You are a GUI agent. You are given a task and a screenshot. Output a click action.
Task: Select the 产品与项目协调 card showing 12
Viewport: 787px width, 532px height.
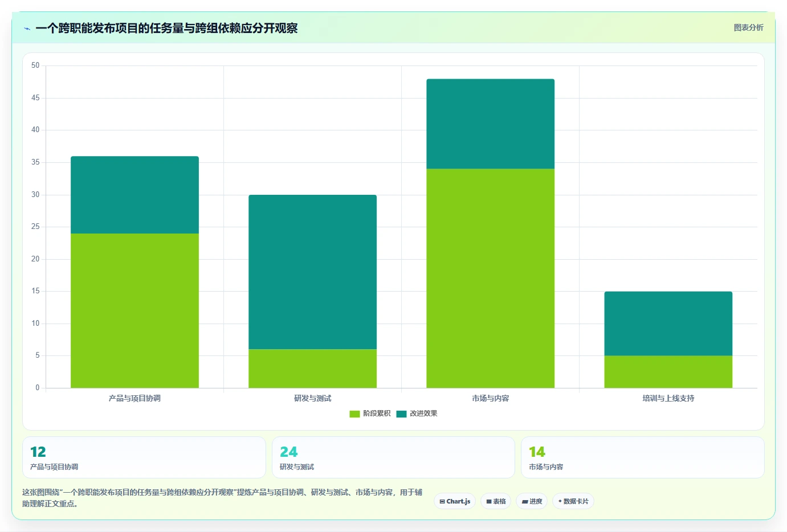click(144, 457)
